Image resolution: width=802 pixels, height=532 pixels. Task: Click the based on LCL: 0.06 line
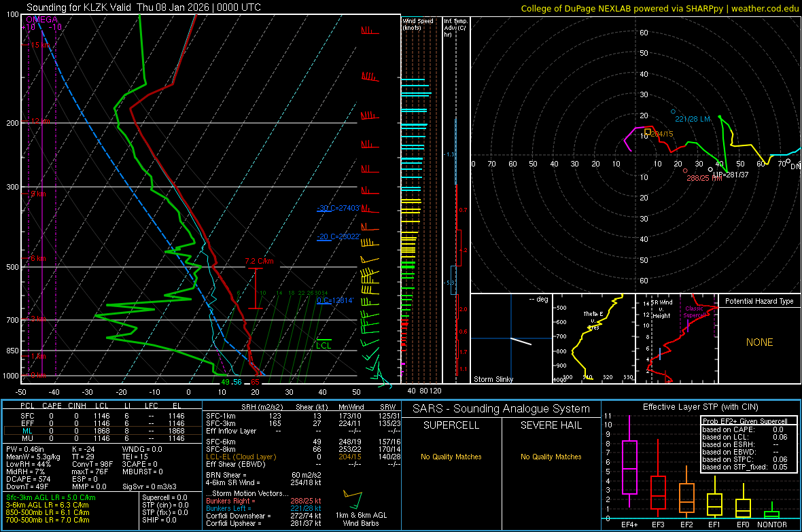pos(745,437)
